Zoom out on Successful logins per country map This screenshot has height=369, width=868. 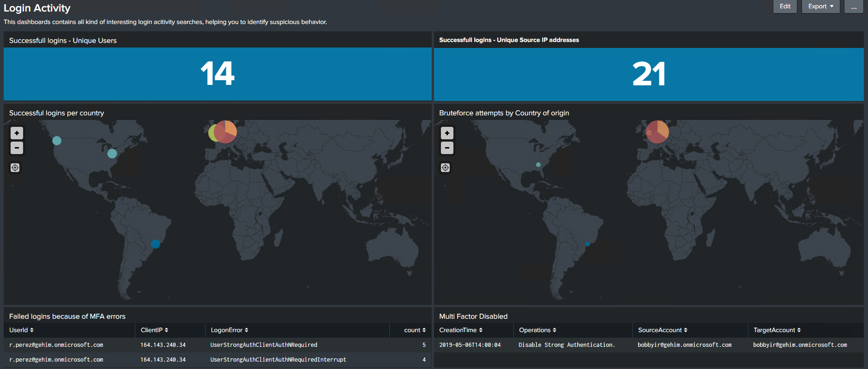(17, 148)
